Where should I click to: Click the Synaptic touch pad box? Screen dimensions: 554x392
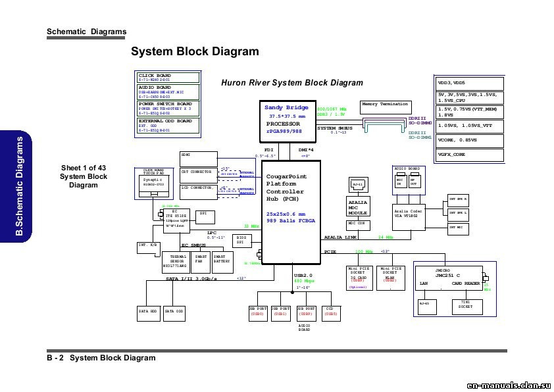pyautogui.click(x=154, y=186)
